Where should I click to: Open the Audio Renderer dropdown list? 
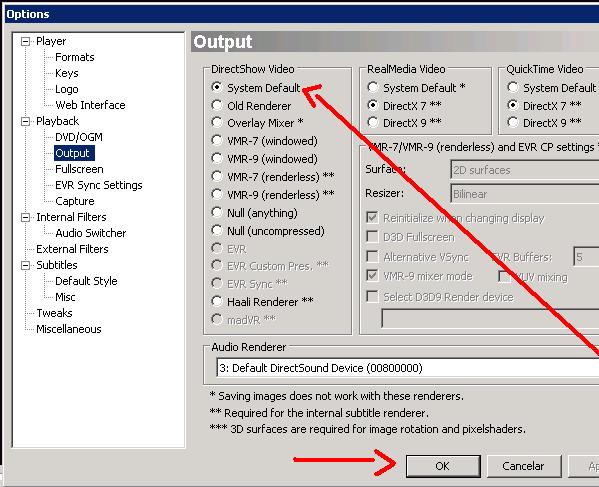(407, 368)
